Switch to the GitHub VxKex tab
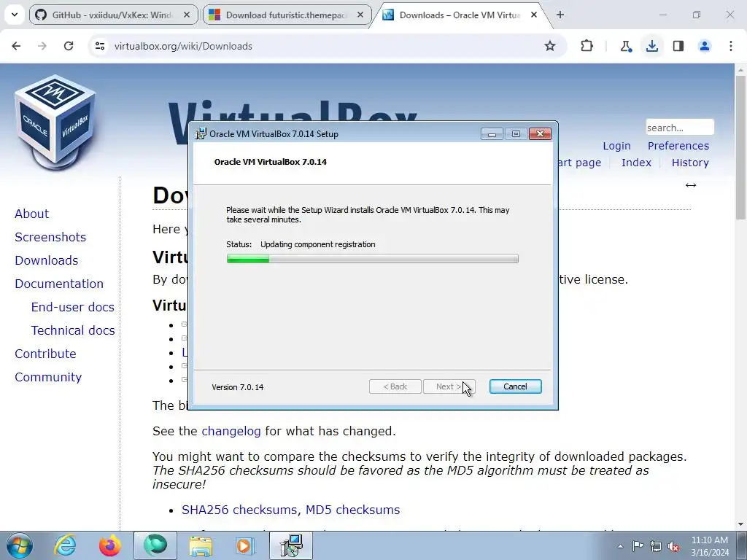This screenshot has height=560, width=747. [x=113, y=15]
